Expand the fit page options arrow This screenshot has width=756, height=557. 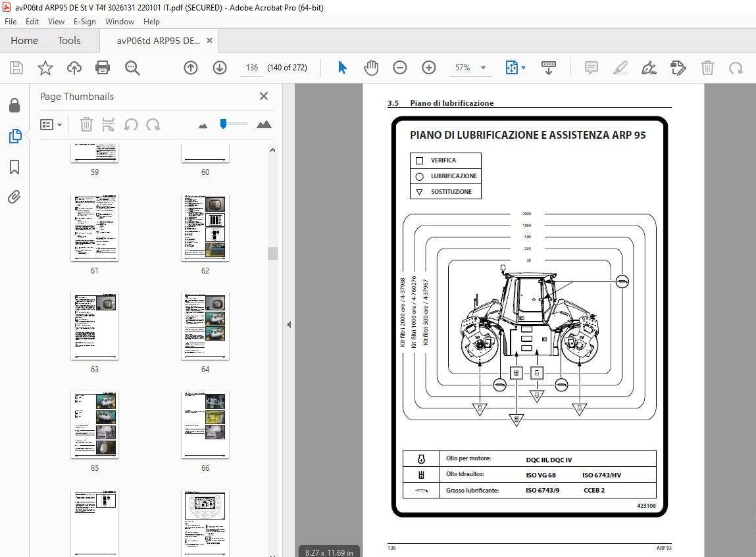(524, 68)
